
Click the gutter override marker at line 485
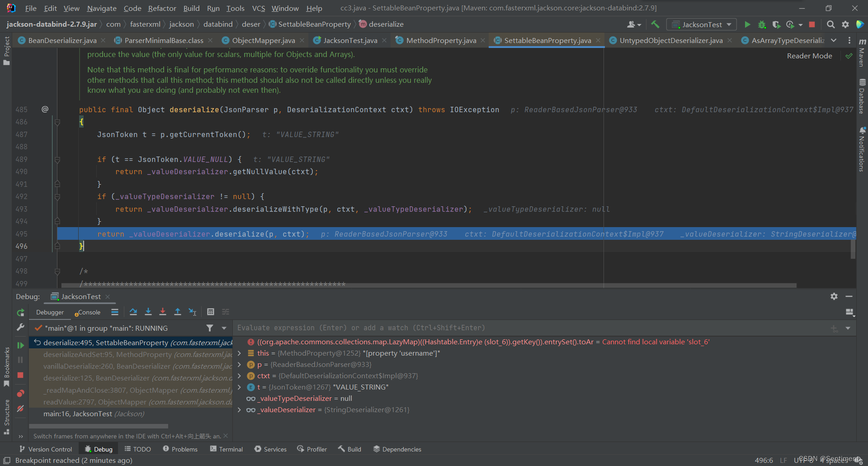[x=45, y=109]
